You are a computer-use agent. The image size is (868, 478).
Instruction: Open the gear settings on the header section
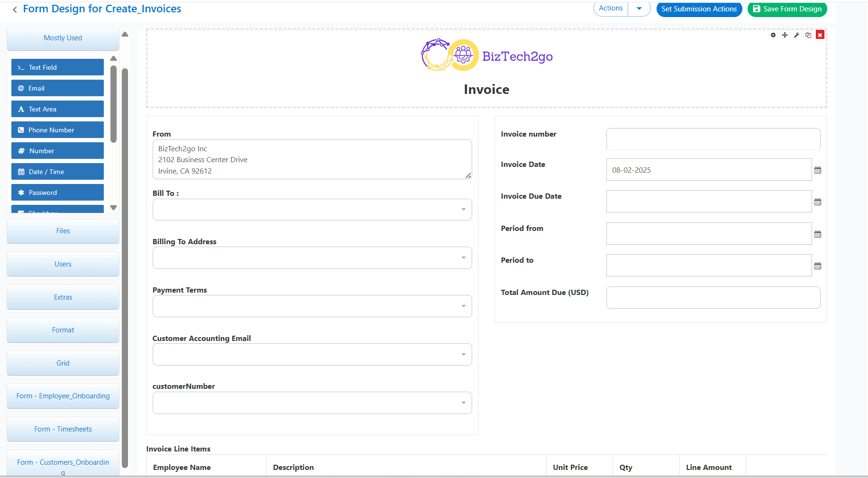[x=773, y=35]
